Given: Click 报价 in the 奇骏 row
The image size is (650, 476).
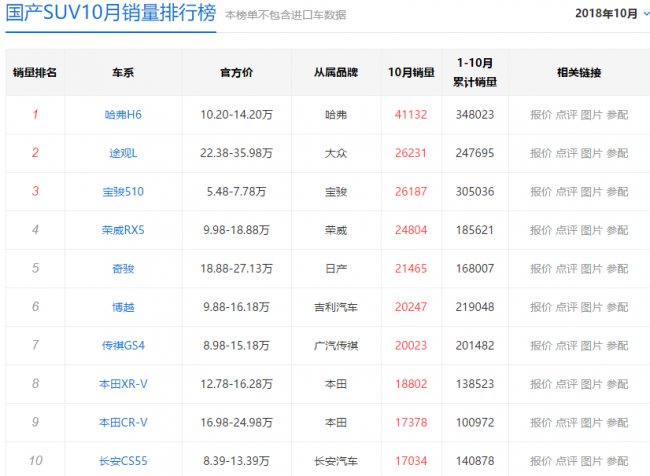Looking at the screenshot, I should [540, 268].
